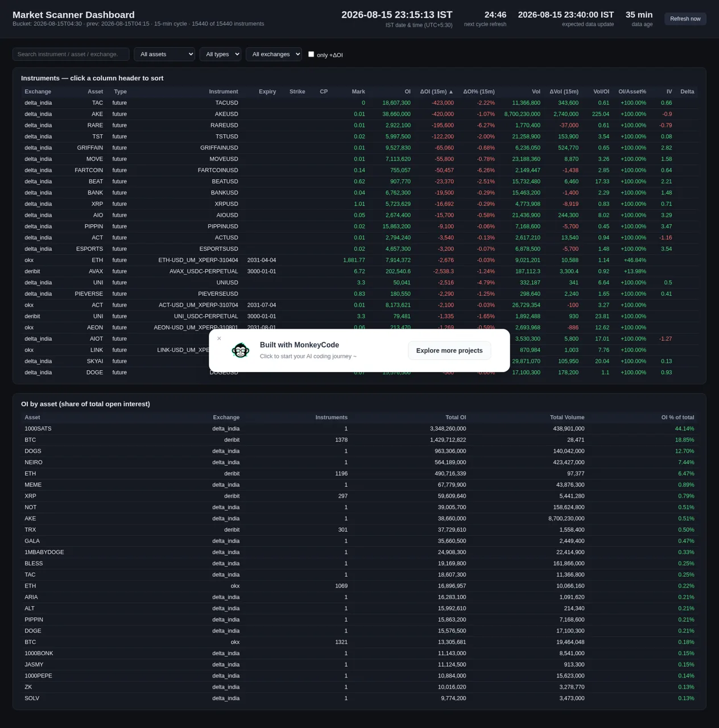
Task: Click the BLESS asset row
Action: point(359,564)
